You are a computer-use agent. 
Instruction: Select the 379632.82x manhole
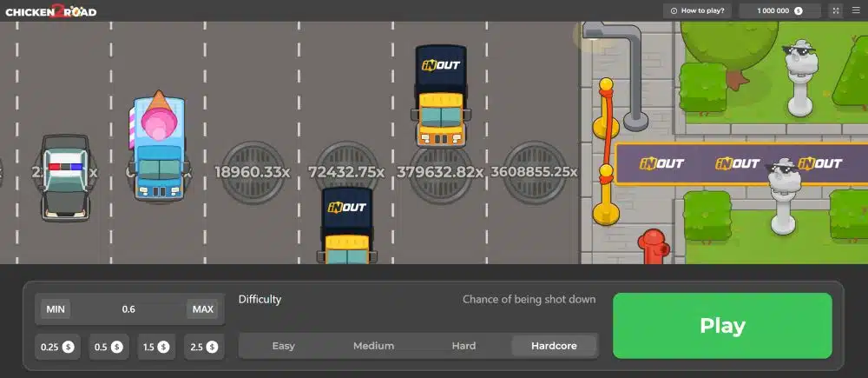coord(440,172)
